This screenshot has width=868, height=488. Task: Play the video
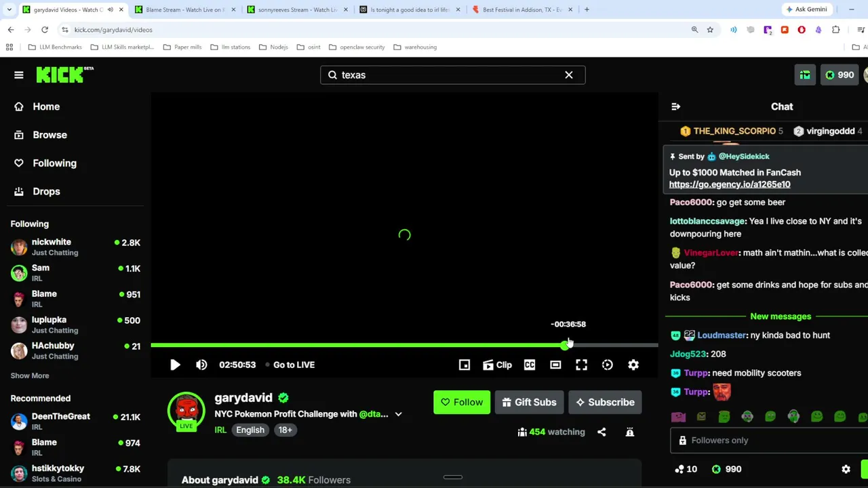pyautogui.click(x=175, y=365)
